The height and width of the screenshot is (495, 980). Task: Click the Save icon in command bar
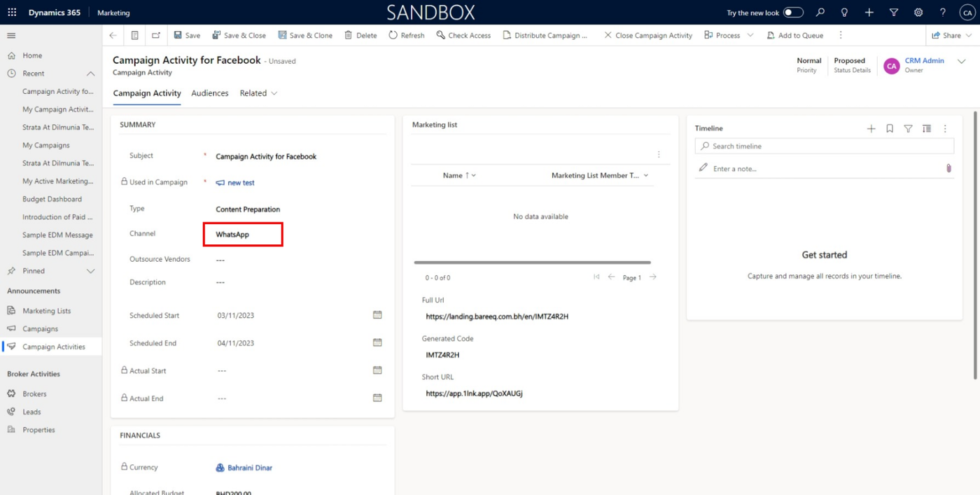(x=178, y=35)
